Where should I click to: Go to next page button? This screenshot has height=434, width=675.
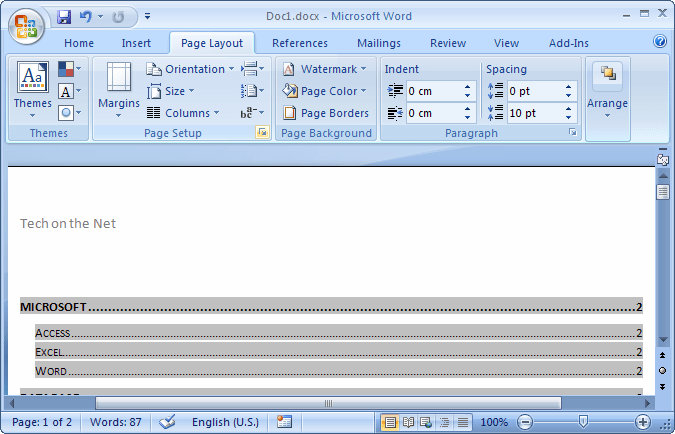click(x=663, y=386)
